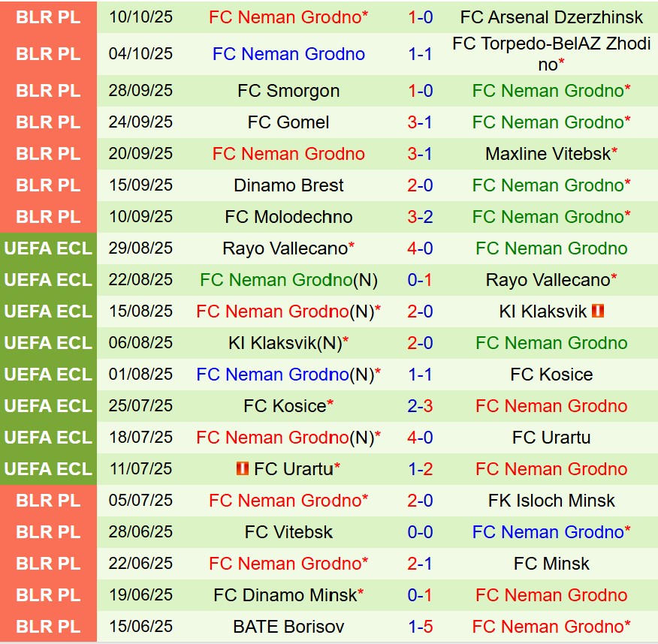
Task: Select the BLR PL label for 10/10/25
Action: point(48,17)
